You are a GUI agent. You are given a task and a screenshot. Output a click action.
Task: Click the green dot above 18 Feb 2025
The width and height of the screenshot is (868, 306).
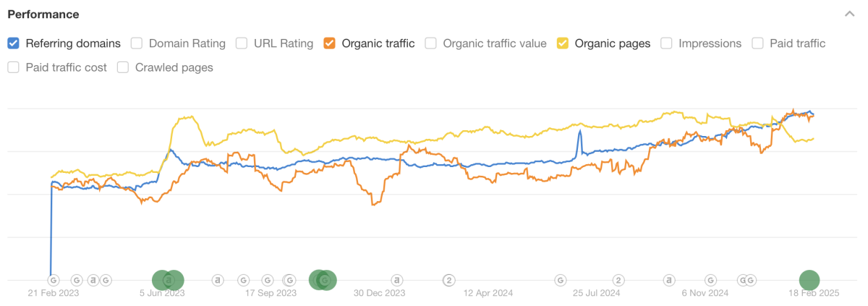(809, 280)
